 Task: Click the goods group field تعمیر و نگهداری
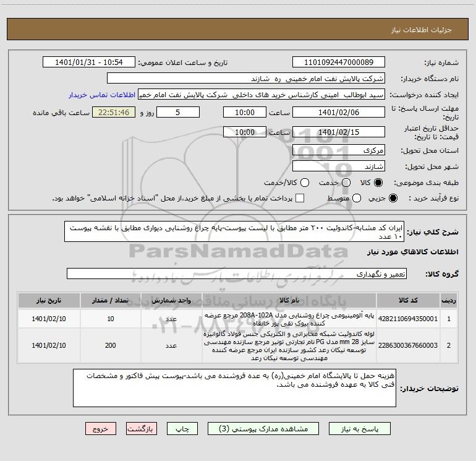(237, 274)
